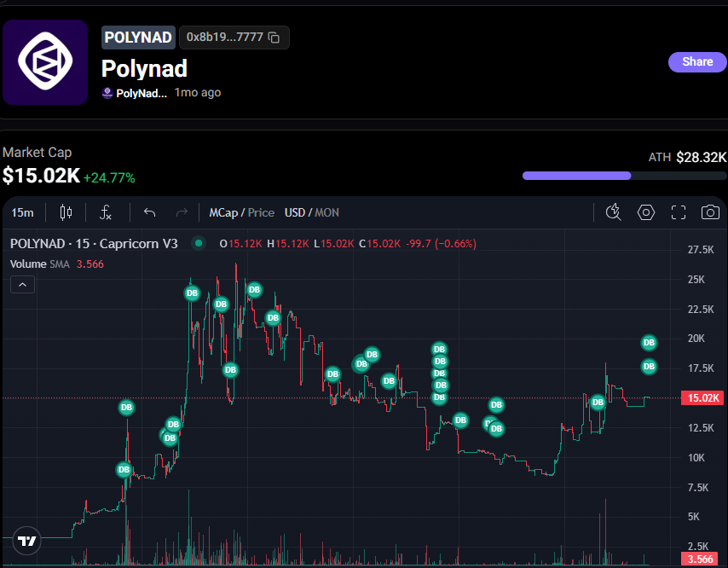The height and width of the screenshot is (568, 728).
Task: Click the TradingView logo badge
Action: tap(27, 541)
